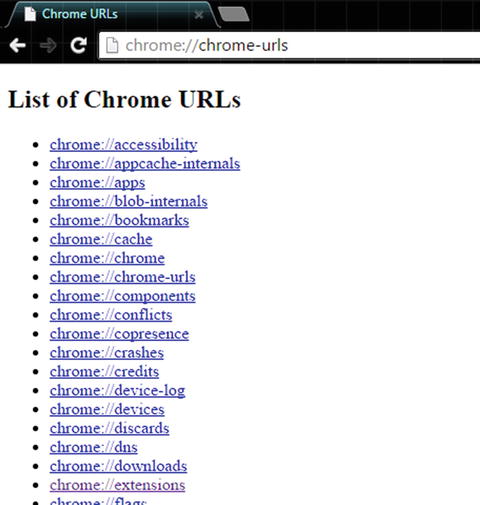Screen dimensions: 480x505
Task: Click the page icon in address bar
Action: pos(112,45)
